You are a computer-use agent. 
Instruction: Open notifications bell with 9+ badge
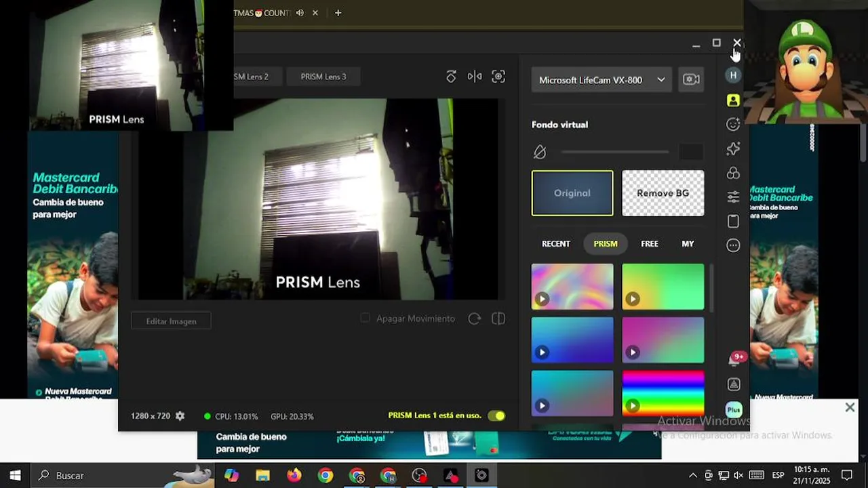[734, 359]
